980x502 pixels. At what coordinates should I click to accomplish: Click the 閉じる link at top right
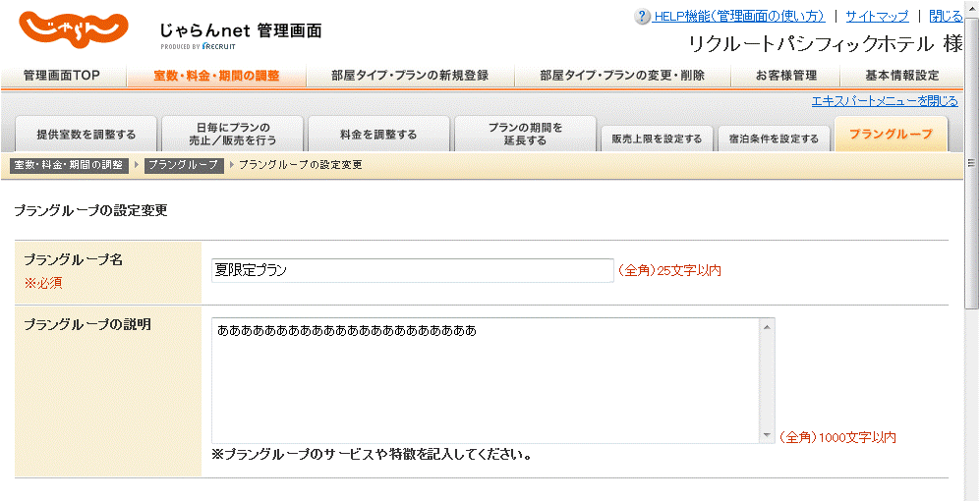(946, 17)
